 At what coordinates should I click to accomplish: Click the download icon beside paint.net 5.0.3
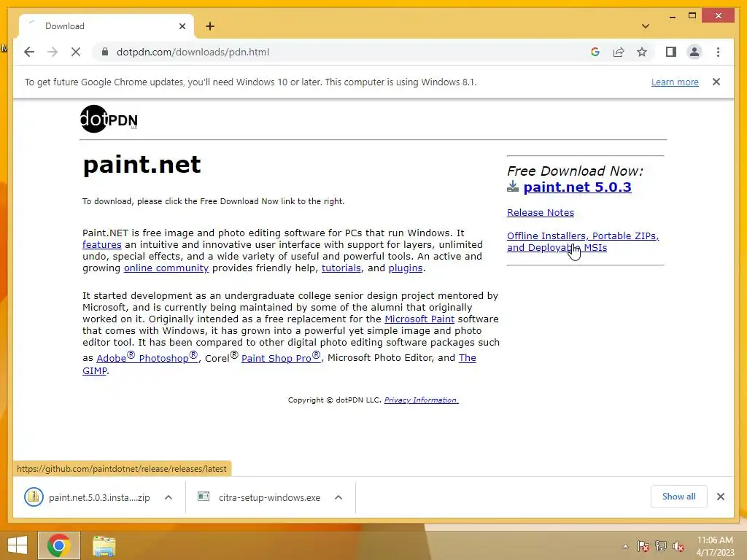(513, 187)
